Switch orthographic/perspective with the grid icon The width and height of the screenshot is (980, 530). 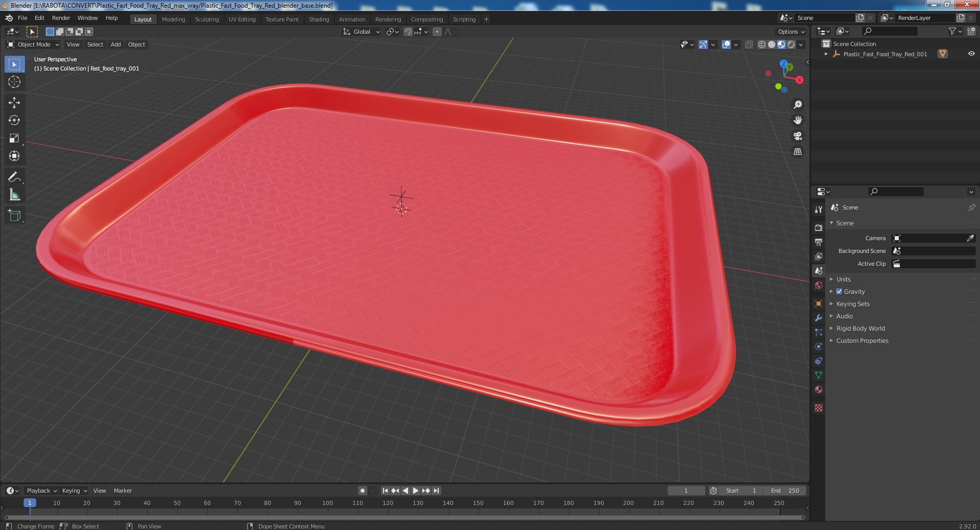[x=798, y=152]
